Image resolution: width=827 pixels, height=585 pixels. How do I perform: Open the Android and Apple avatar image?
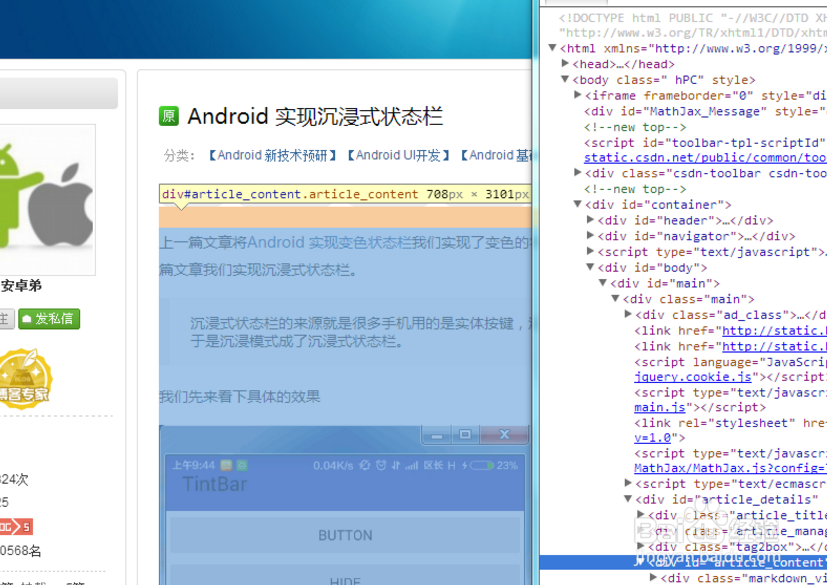pyautogui.click(x=47, y=199)
